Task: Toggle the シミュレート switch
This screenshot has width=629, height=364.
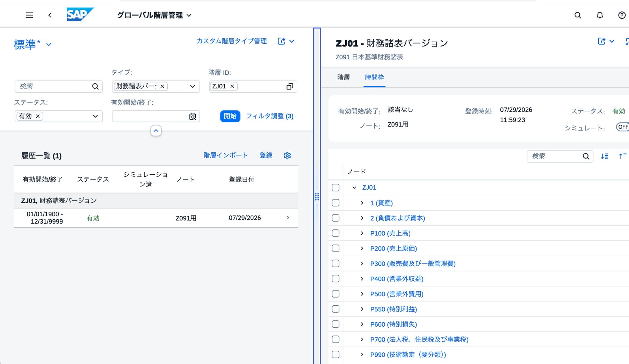Action: coord(622,127)
